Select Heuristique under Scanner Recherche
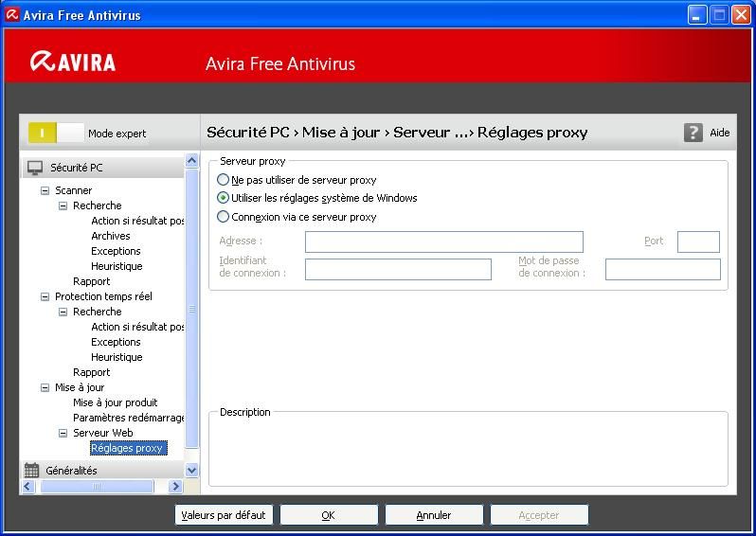 pos(117,266)
